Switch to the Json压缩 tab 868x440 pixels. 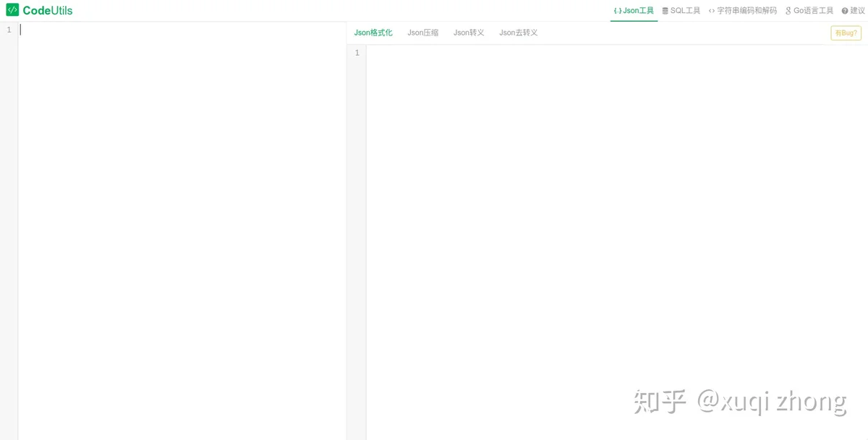423,33
